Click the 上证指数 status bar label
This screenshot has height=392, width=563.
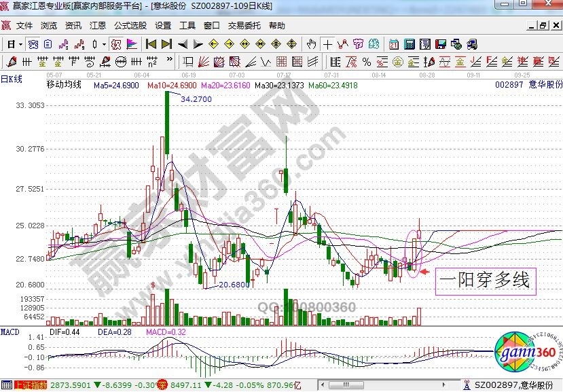[29, 385]
